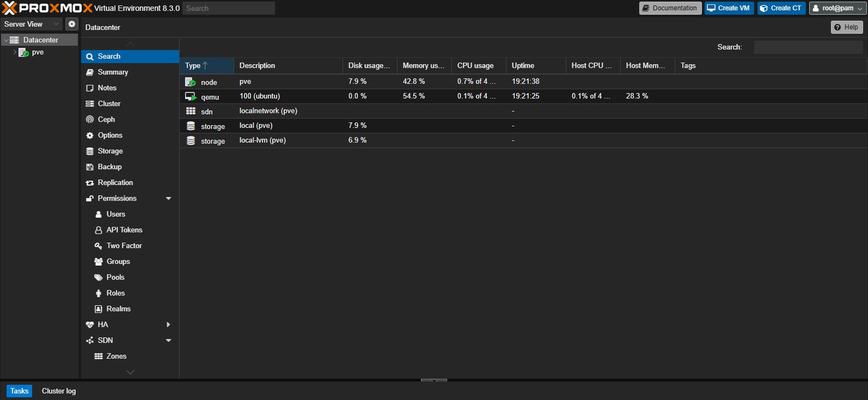Open Backup panel
Viewport: 868px width, 400px height.
pos(130,167)
